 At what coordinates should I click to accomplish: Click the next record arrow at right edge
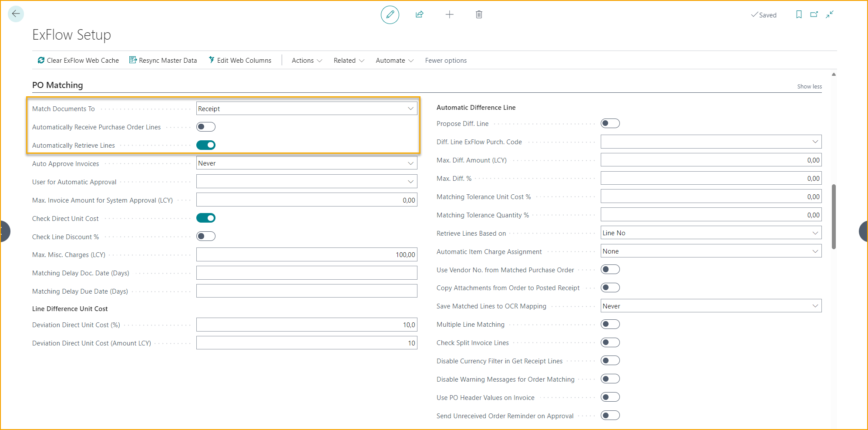tap(864, 231)
